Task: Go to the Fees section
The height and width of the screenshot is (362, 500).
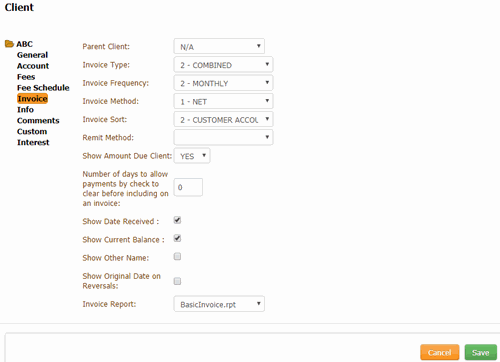Action: pos(26,77)
